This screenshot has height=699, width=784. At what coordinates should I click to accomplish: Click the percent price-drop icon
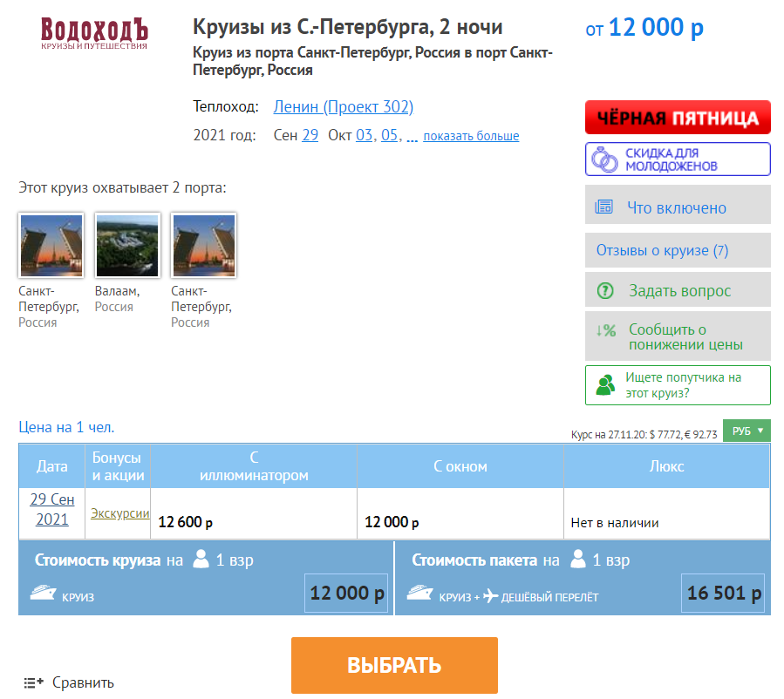pos(605,330)
